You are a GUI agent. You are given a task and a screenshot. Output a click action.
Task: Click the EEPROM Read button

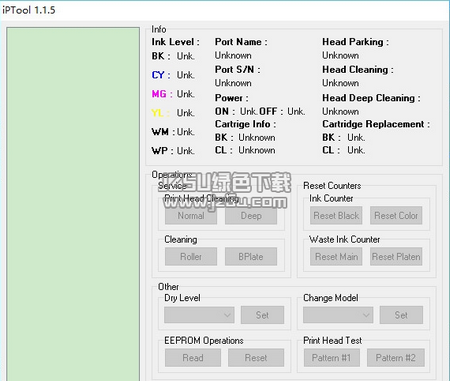click(x=193, y=358)
